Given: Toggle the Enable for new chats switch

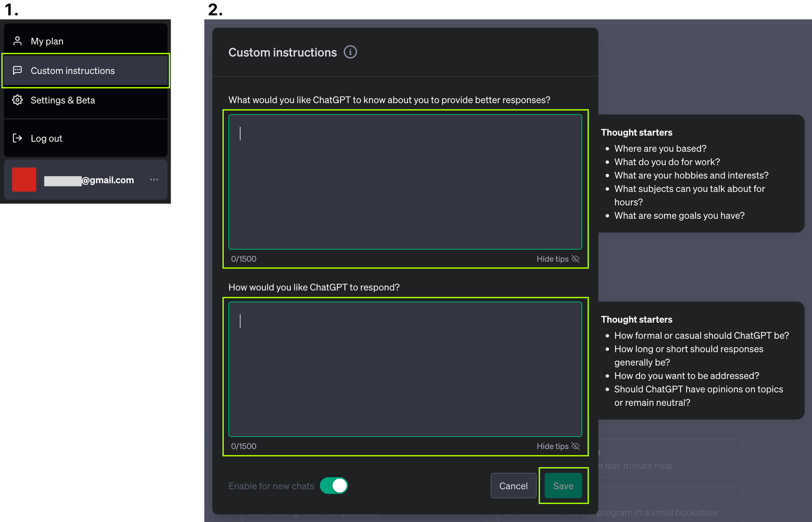Looking at the screenshot, I should 334,485.
